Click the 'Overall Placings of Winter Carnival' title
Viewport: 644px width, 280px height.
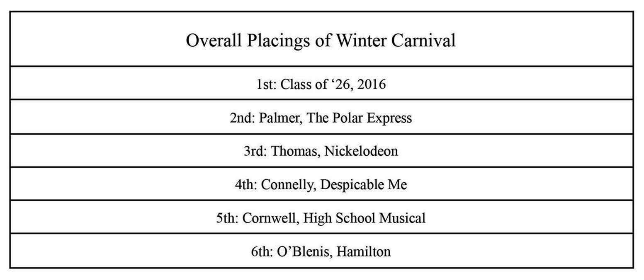[x=321, y=41]
